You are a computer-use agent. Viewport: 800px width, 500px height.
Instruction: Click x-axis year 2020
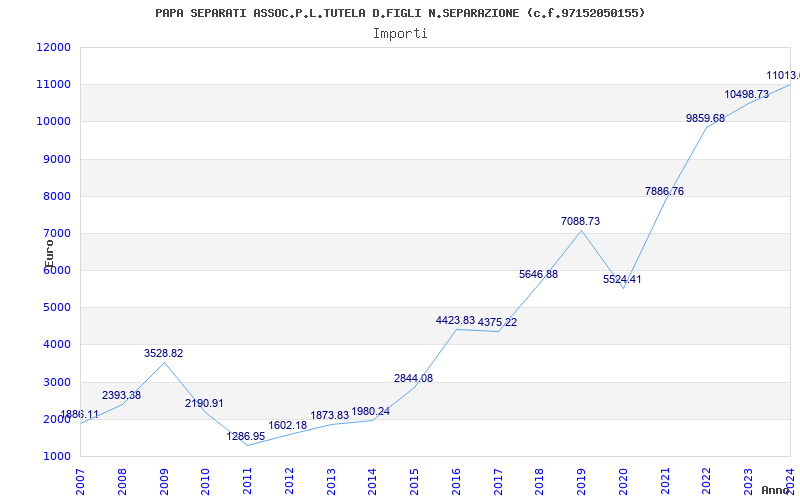tap(623, 482)
